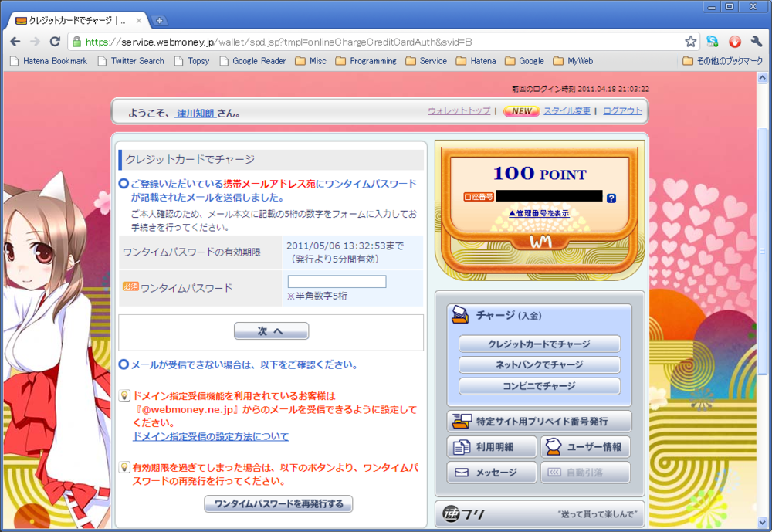Click the green padlock security icon
Viewport: 772px width, 532px height.
click(x=76, y=42)
